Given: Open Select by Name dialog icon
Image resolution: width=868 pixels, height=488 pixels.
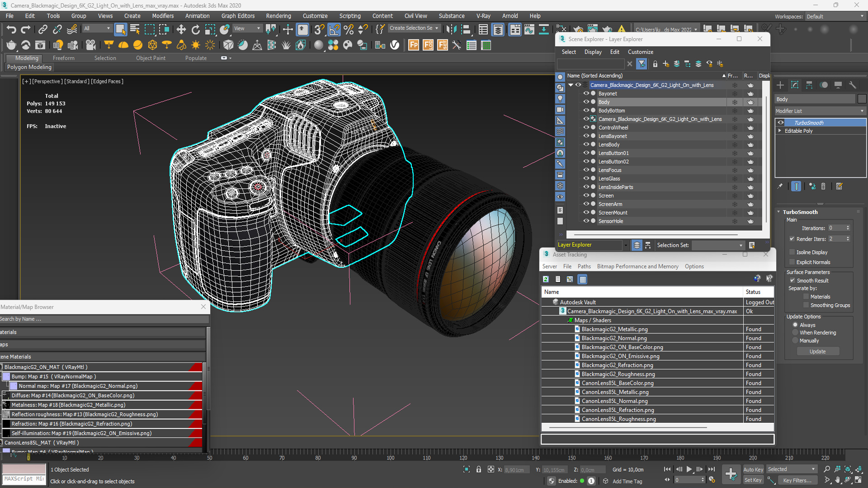Looking at the screenshot, I should 135,29.
